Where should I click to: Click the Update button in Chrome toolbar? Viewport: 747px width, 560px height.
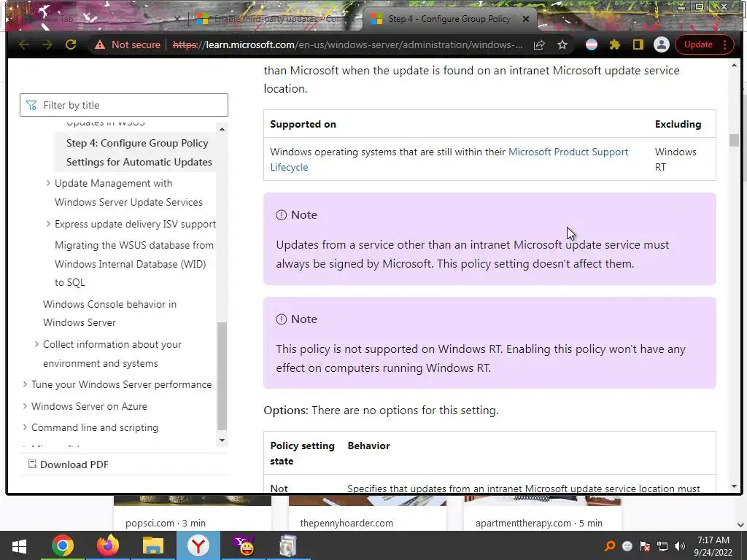[x=698, y=44]
